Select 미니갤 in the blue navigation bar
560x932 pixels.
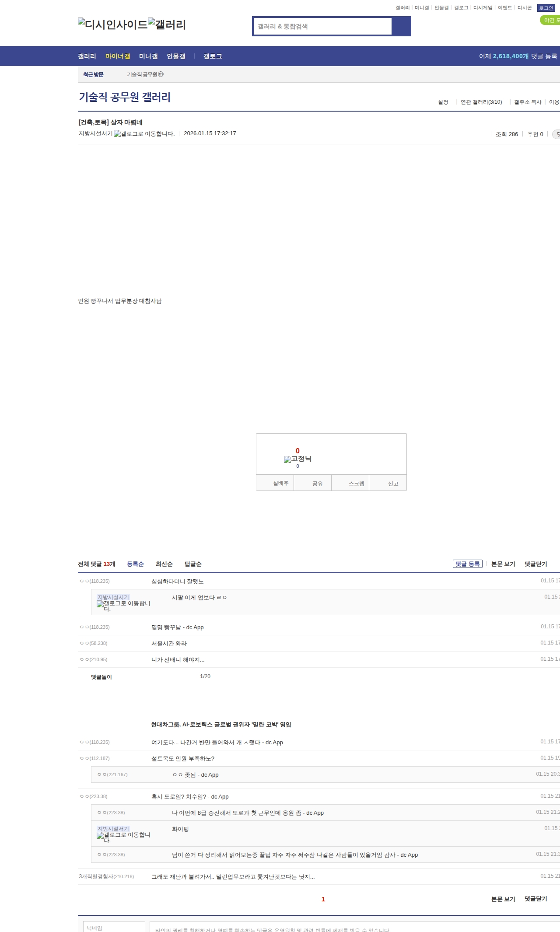click(x=148, y=56)
